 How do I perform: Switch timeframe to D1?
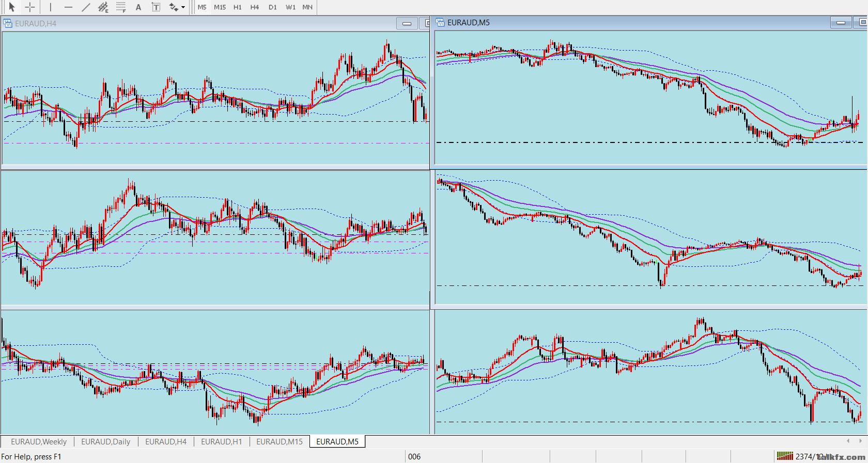(273, 7)
